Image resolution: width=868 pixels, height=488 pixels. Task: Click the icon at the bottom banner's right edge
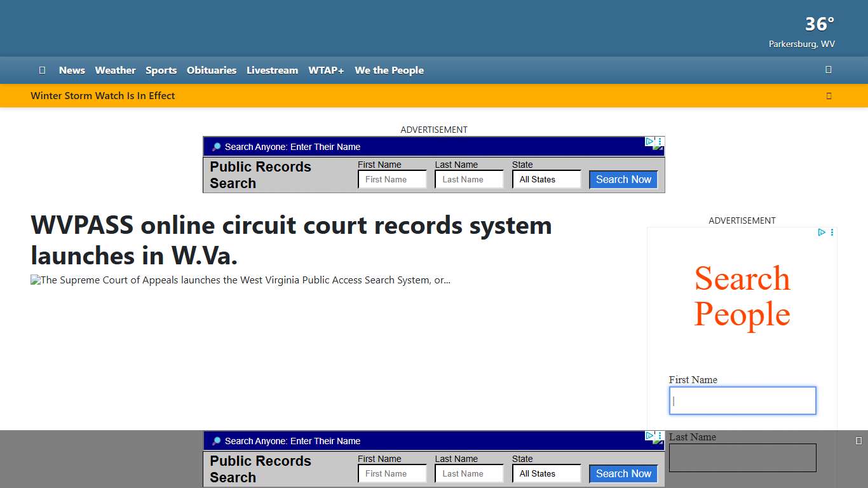860,439
